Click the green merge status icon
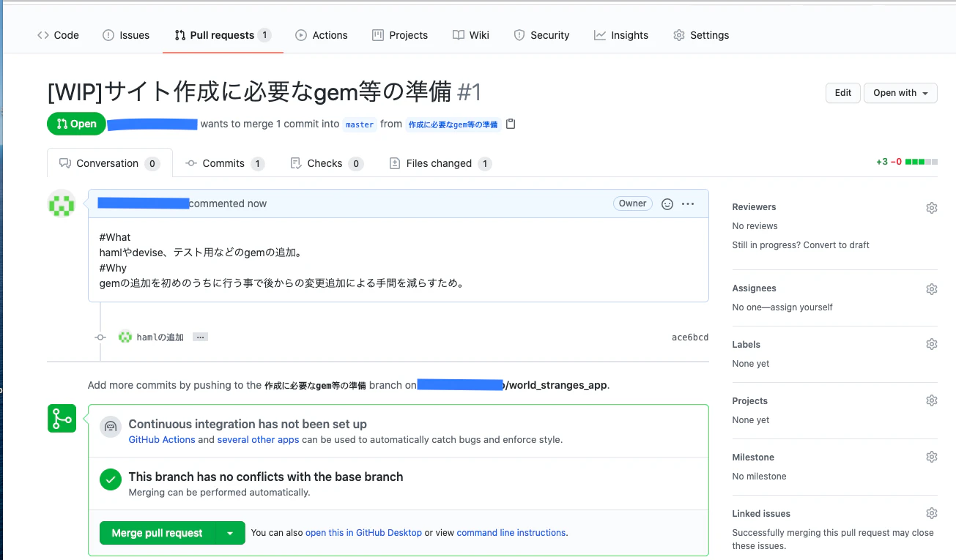The image size is (956, 560). point(62,418)
